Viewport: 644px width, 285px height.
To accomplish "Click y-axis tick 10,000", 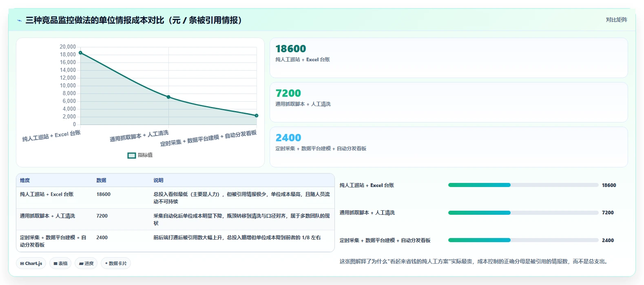I will pyautogui.click(x=68, y=86).
